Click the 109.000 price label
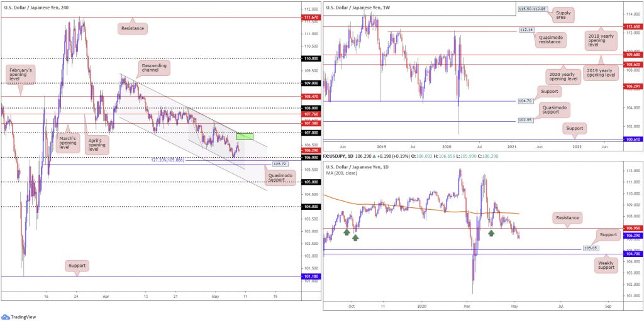Screen dimensions: 644x321 (x=310, y=84)
